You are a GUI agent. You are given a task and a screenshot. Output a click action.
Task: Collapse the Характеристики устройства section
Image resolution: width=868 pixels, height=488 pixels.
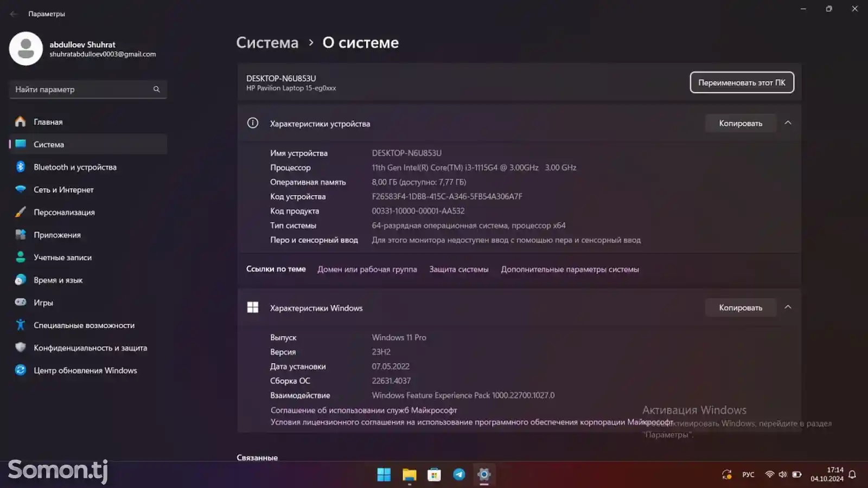[788, 123]
